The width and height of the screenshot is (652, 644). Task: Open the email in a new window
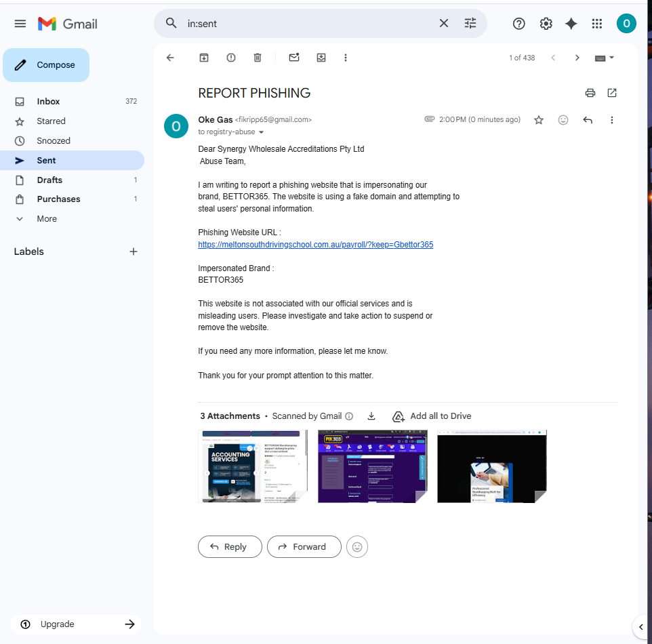click(x=611, y=93)
